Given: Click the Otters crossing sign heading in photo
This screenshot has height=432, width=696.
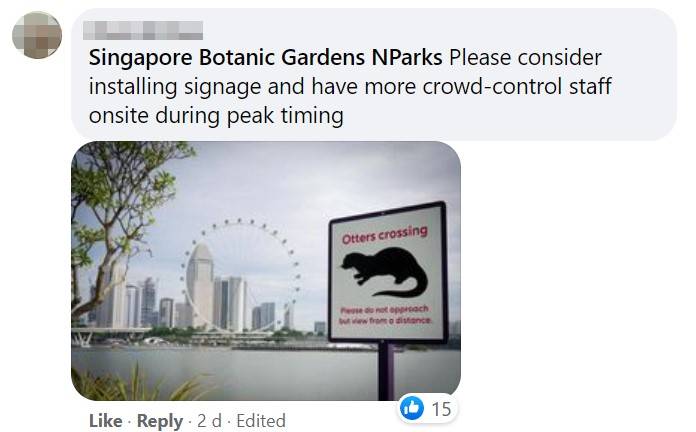Looking at the screenshot, I should point(384,234).
